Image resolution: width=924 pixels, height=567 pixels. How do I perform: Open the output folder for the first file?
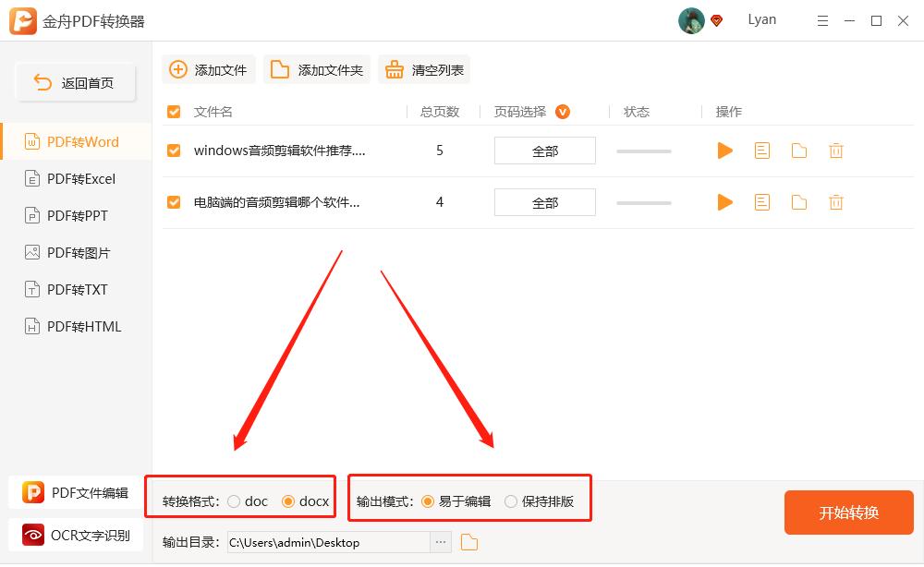coord(798,151)
